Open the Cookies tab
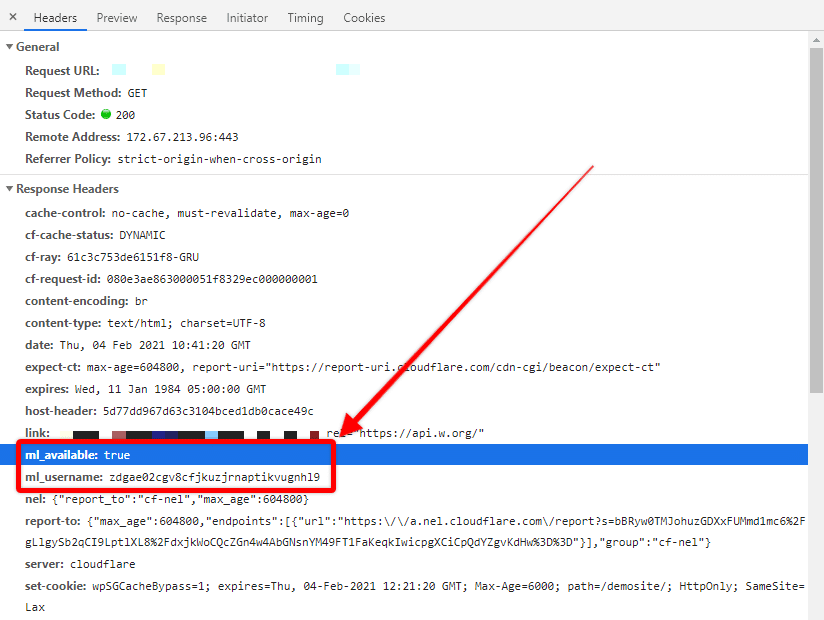The height and width of the screenshot is (620, 824). [364, 18]
